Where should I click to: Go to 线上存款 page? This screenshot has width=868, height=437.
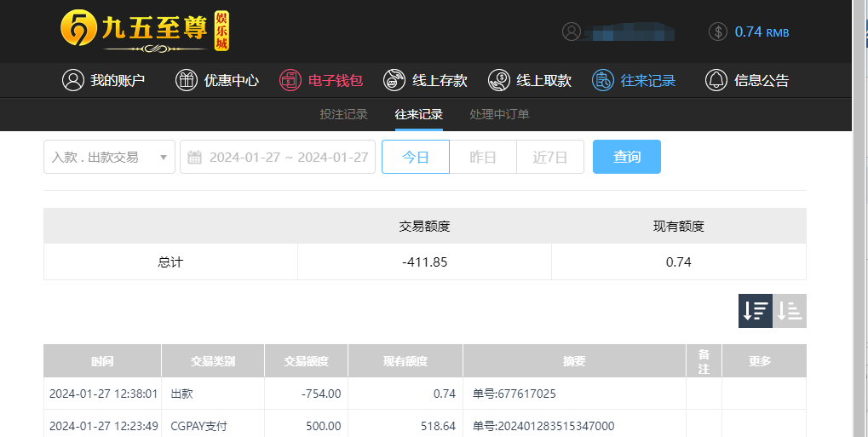pos(425,80)
